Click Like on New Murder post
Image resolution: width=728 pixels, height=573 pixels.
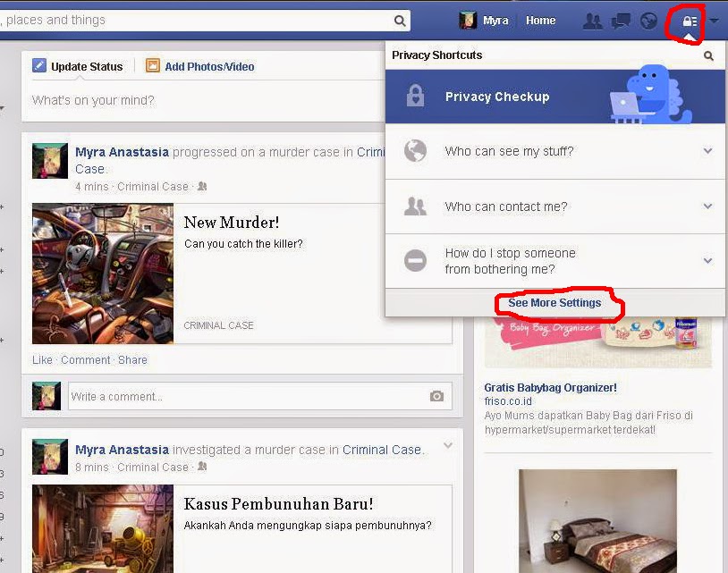coord(42,360)
